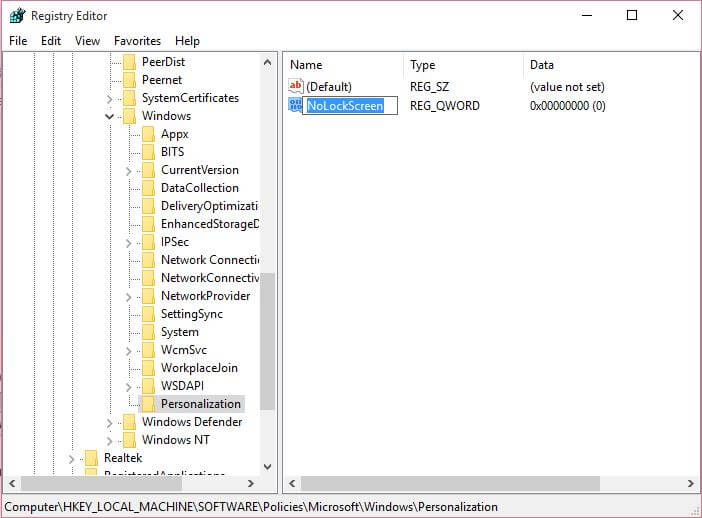The width and height of the screenshot is (702, 518).
Task: Click the tree pane scroll right arrow
Action: 251,484
